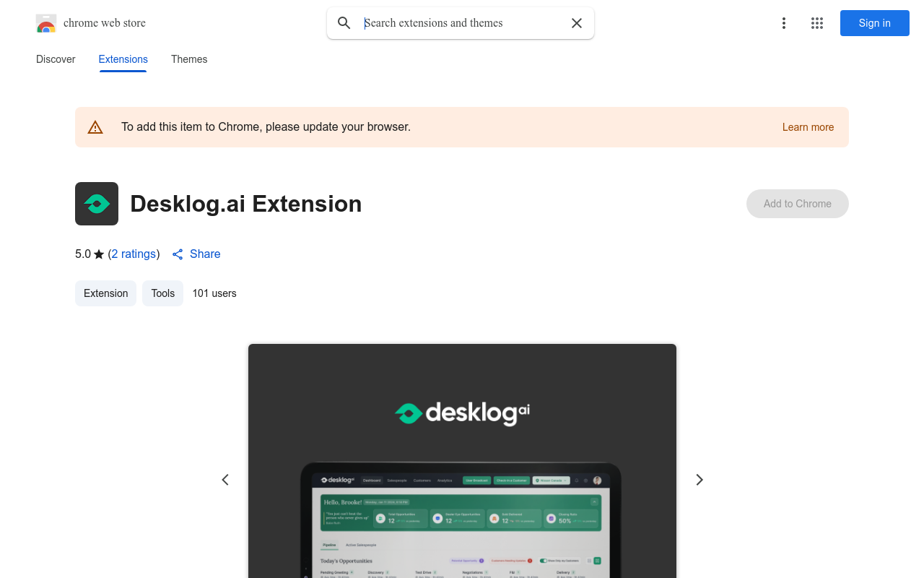
Task: Click the Desklog.ai Extension title text
Action: click(246, 204)
